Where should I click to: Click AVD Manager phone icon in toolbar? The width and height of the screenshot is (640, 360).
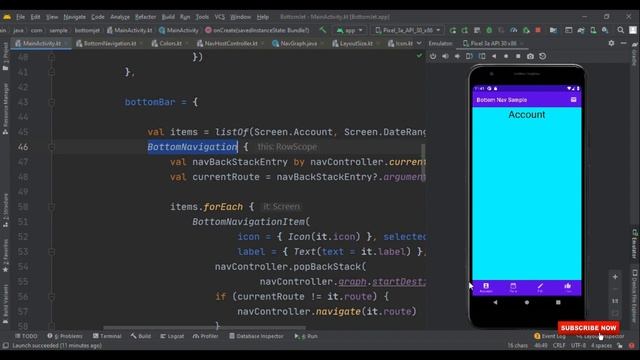pos(593,30)
